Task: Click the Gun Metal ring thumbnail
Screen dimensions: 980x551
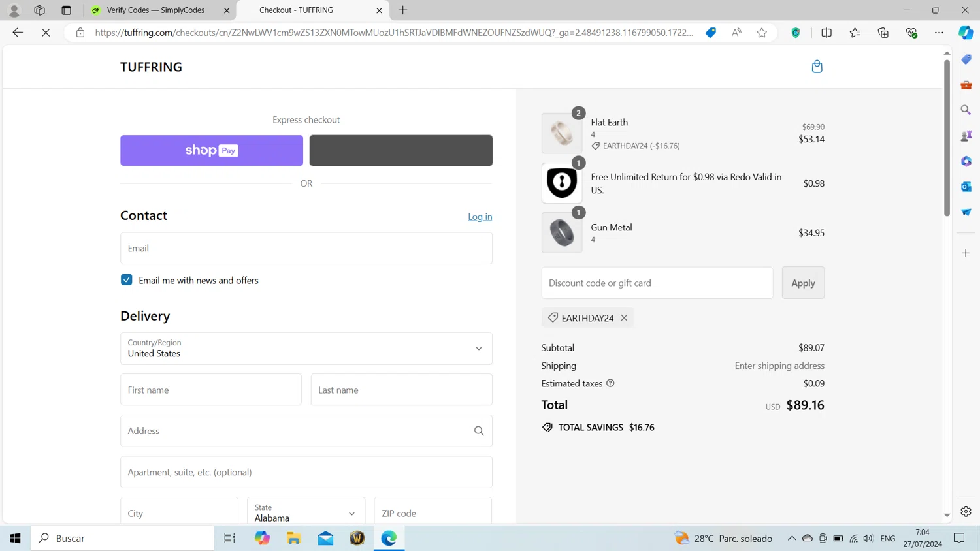Action: click(x=562, y=232)
